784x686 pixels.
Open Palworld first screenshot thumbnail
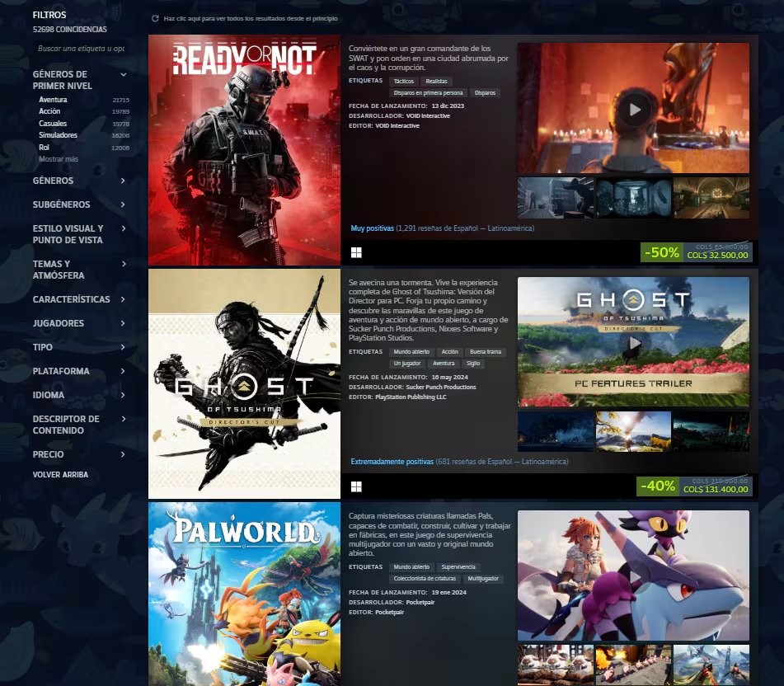coord(556,665)
